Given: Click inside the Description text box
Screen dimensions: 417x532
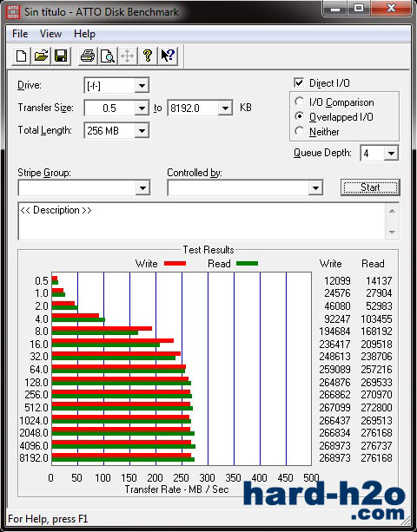Looking at the screenshot, I should (202, 221).
